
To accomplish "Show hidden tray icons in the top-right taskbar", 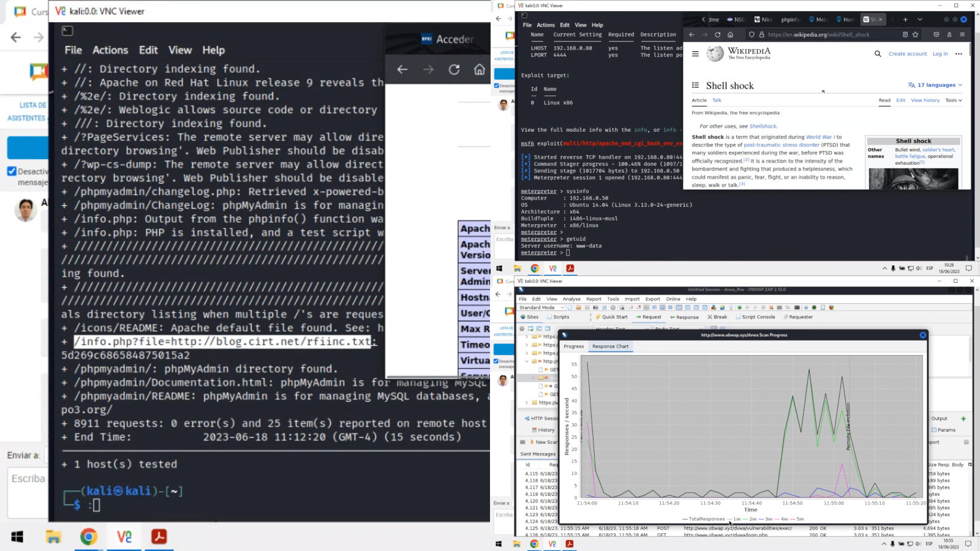I will click(x=884, y=268).
